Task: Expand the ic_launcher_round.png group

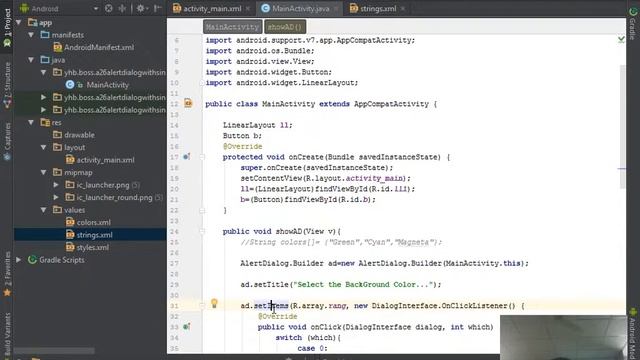Action: (56, 198)
